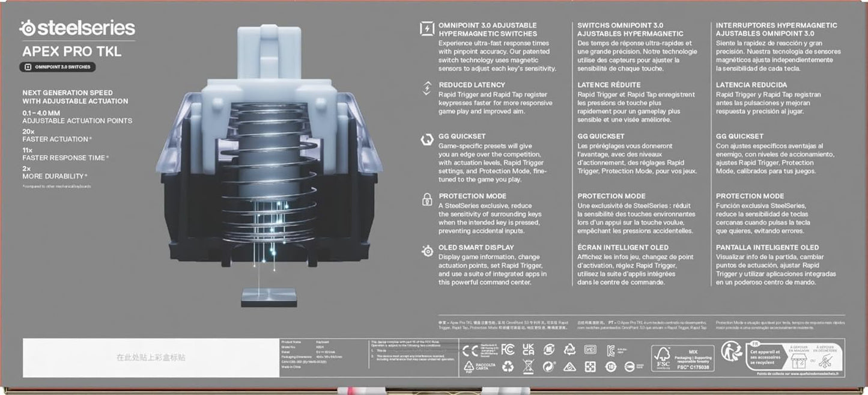Viewport: 868px width, 395px height.
Task: Click the GG QuickSet hexagon icon
Action: tap(427, 139)
